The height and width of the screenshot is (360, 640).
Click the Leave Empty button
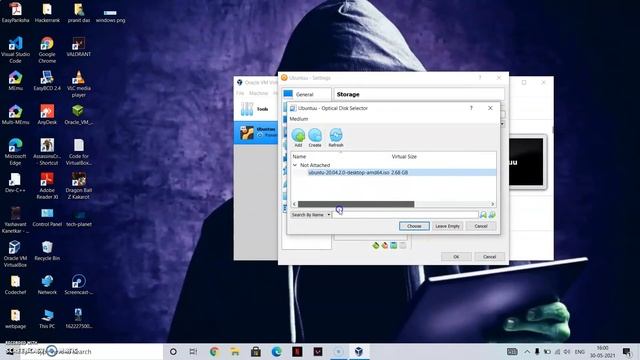(447, 226)
